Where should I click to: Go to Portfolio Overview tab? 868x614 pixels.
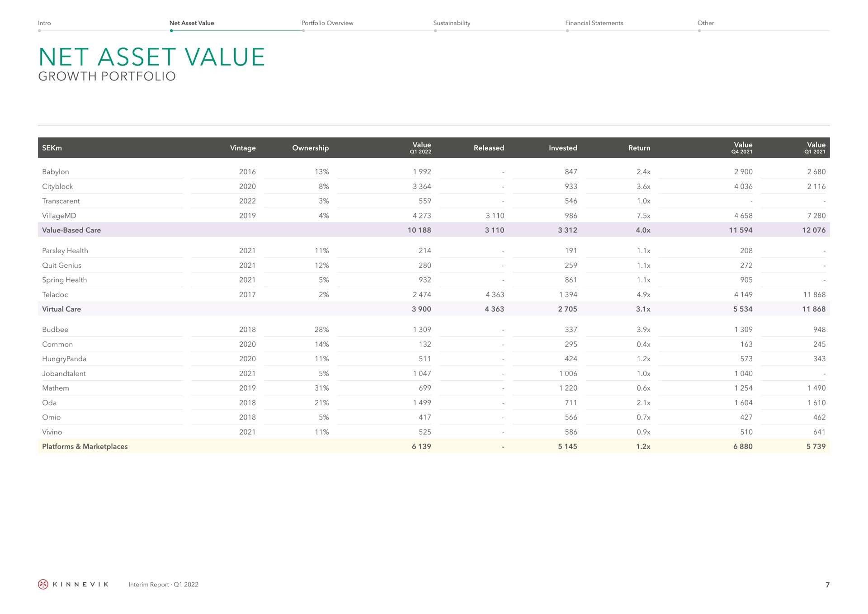click(327, 23)
